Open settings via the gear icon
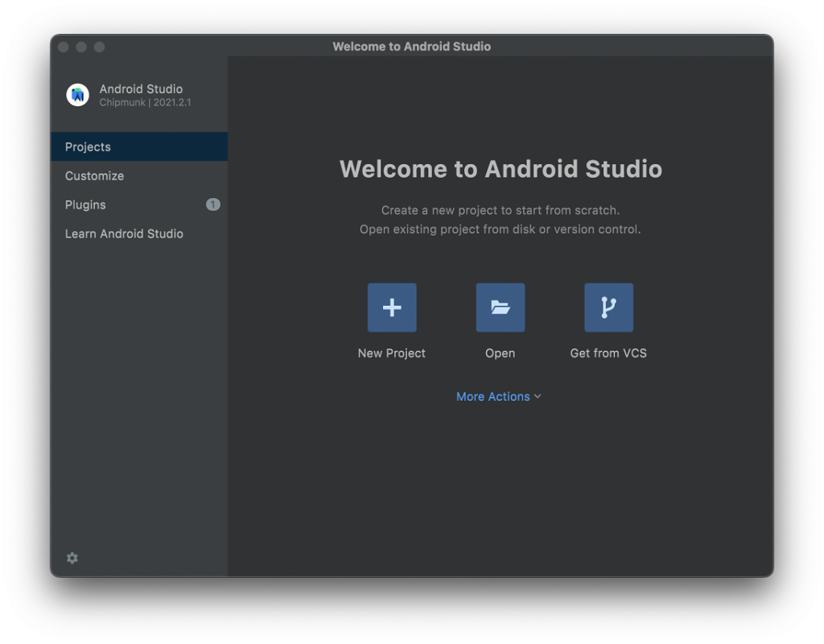Image resolution: width=824 pixels, height=644 pixels. pos(72,558)
